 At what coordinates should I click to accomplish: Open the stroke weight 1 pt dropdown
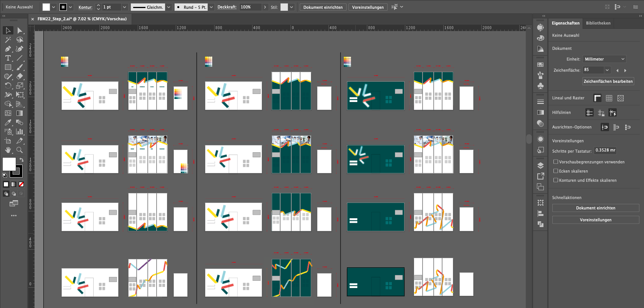tap(124, 7)
